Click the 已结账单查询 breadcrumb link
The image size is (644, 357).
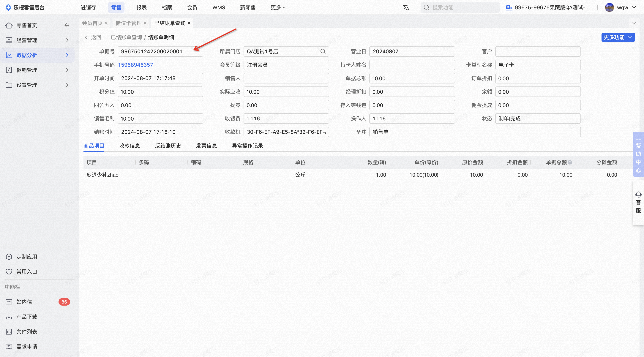coord(126,37)
